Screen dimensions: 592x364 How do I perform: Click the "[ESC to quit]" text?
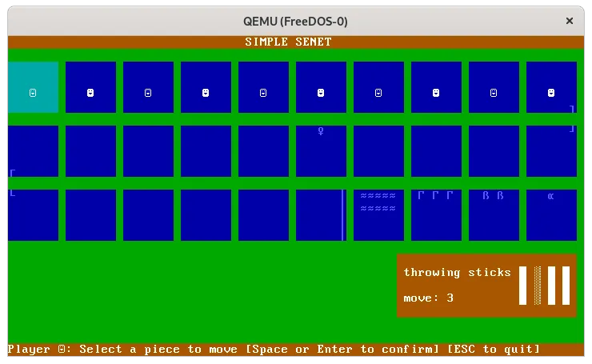[x=494, y=350]
